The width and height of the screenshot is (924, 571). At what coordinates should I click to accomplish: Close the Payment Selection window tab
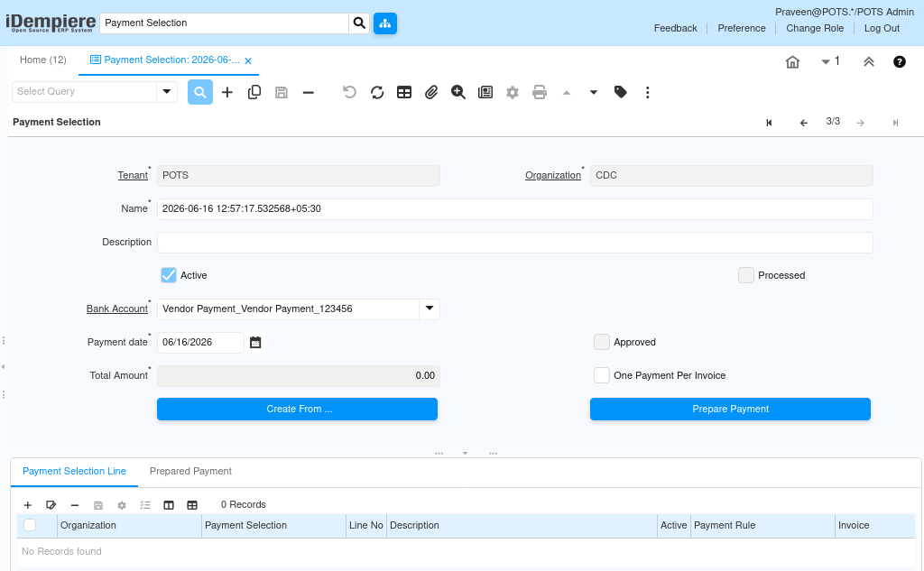coord(248,60)
